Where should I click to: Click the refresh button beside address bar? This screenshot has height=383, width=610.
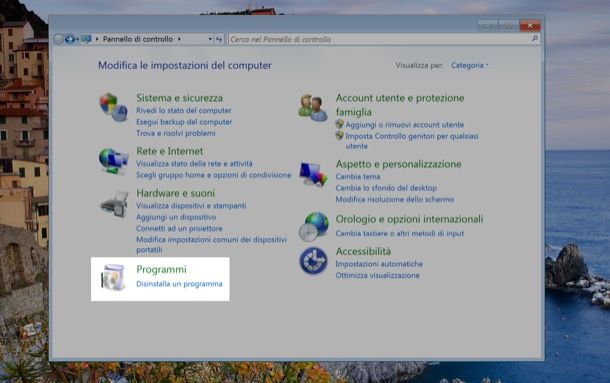tap(219, 39)
